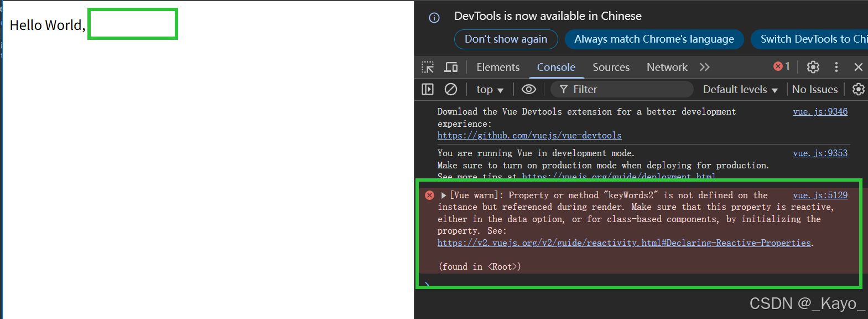Switch to the Elements tab
Image resolution: width=868 pixels, height=319 pixels.
tap(498, 67)
